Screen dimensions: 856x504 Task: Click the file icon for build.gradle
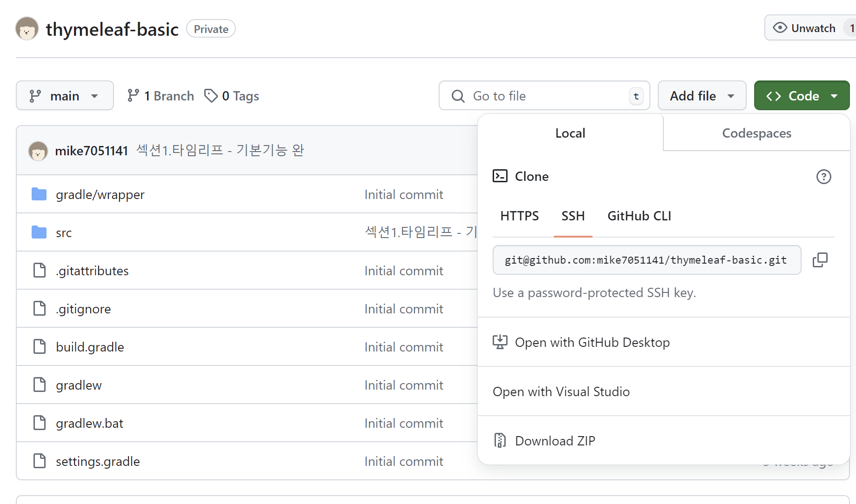40,346
